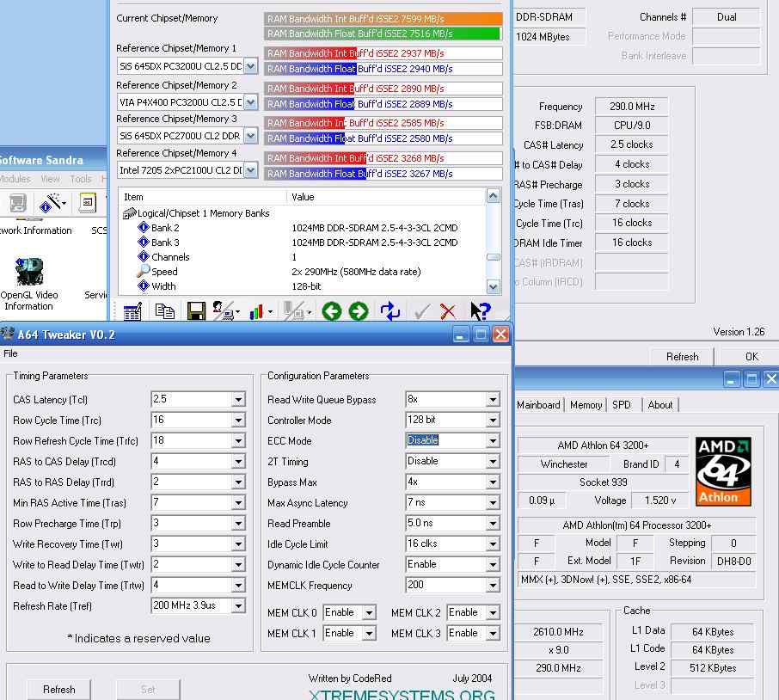Switch to the Mainboard tab in CPU-Z

(538, 405)
